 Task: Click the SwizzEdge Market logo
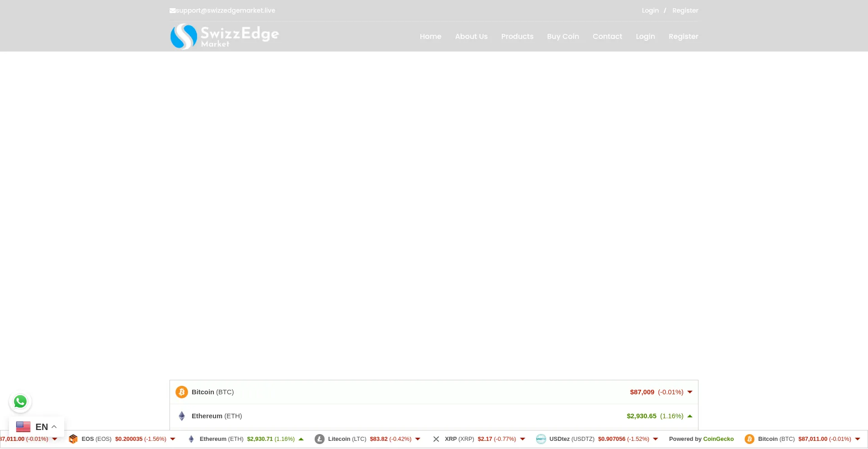click(224, 36)
